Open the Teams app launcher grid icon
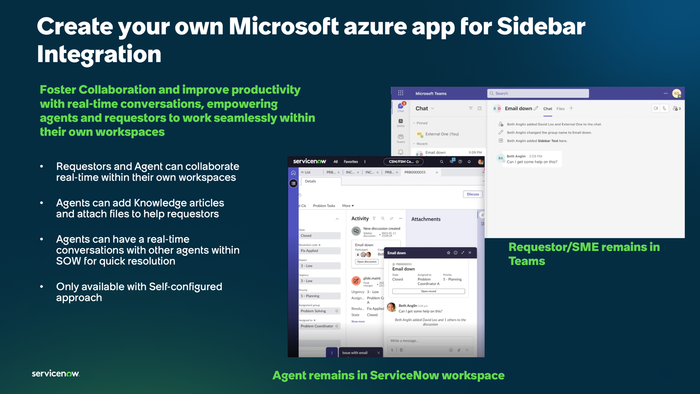 click(x=400, y=93)
